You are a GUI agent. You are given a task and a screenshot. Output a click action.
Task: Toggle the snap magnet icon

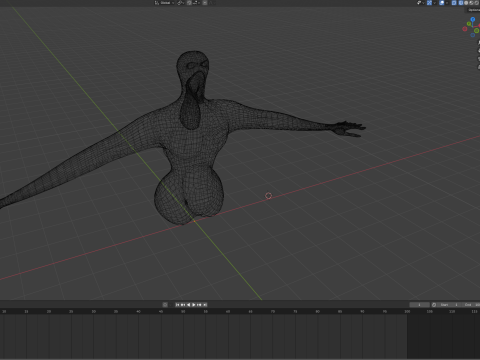point(189,3)
